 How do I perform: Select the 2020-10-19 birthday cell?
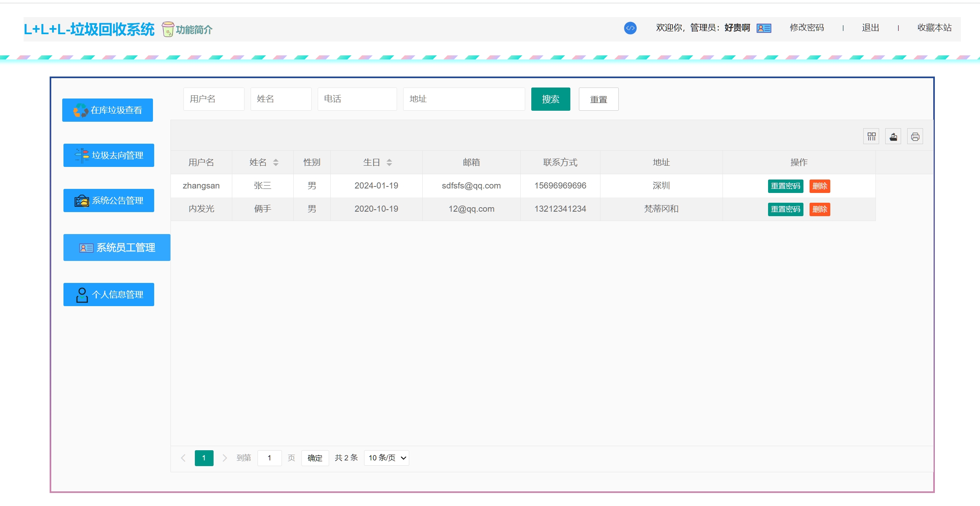(376, 209)
